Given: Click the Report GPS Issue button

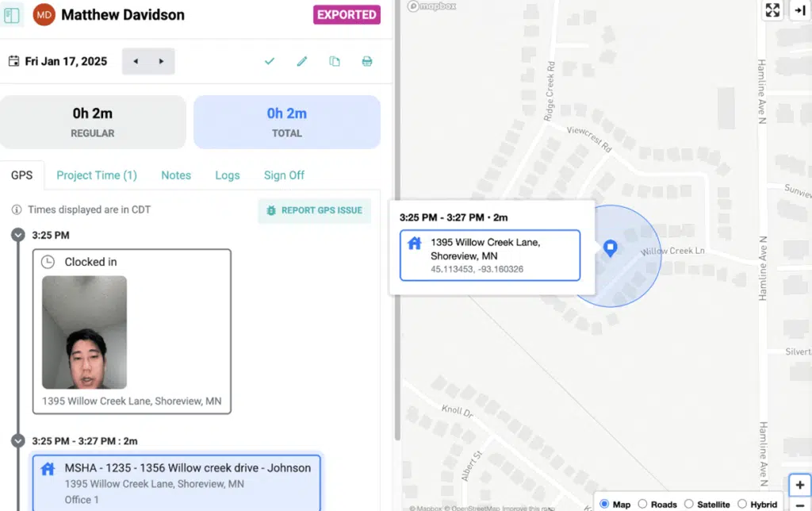Looking at the screenshot, I should pos(314,210).
